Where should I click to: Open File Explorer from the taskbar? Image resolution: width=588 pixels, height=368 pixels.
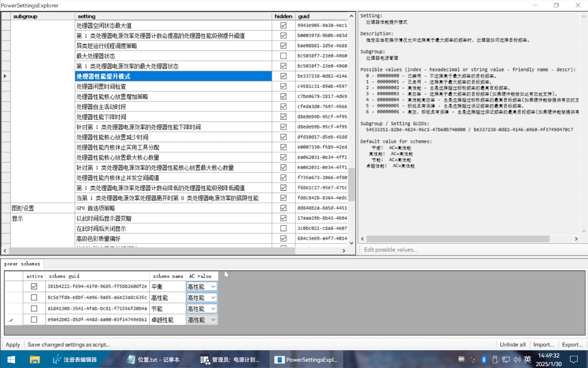coord(35,360)
